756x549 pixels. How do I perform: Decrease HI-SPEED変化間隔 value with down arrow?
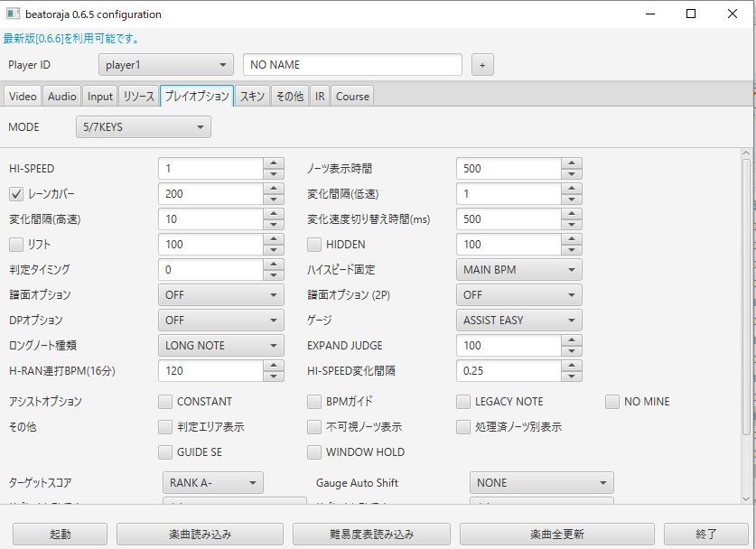pyautogui.click(x=572, y=377)
